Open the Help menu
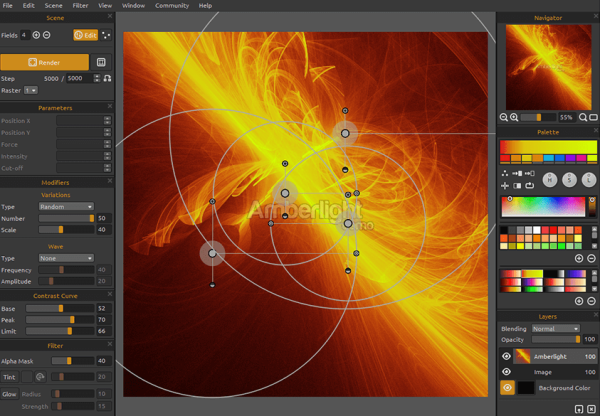Screen dimensions: 600x416 click(205, 5)
